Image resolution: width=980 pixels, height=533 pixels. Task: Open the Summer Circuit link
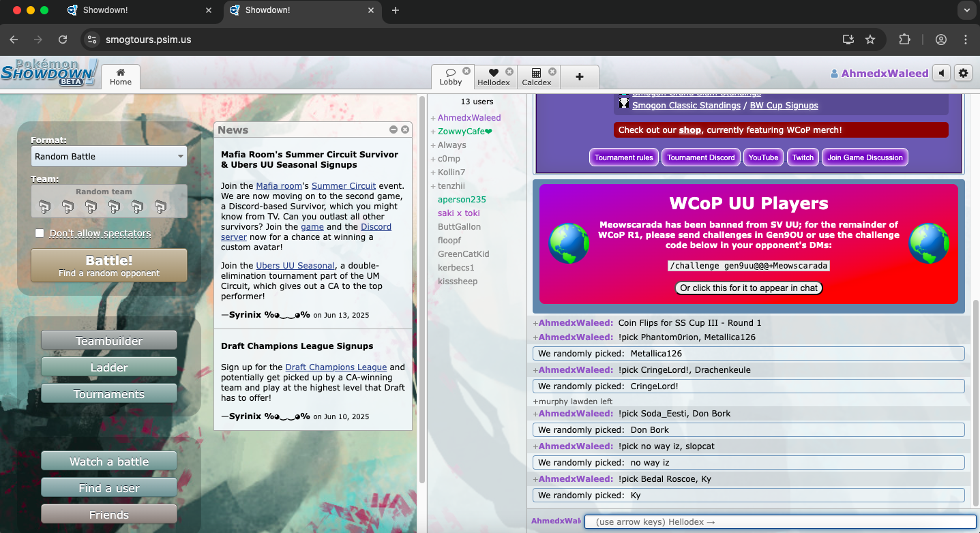click(344, 185)
